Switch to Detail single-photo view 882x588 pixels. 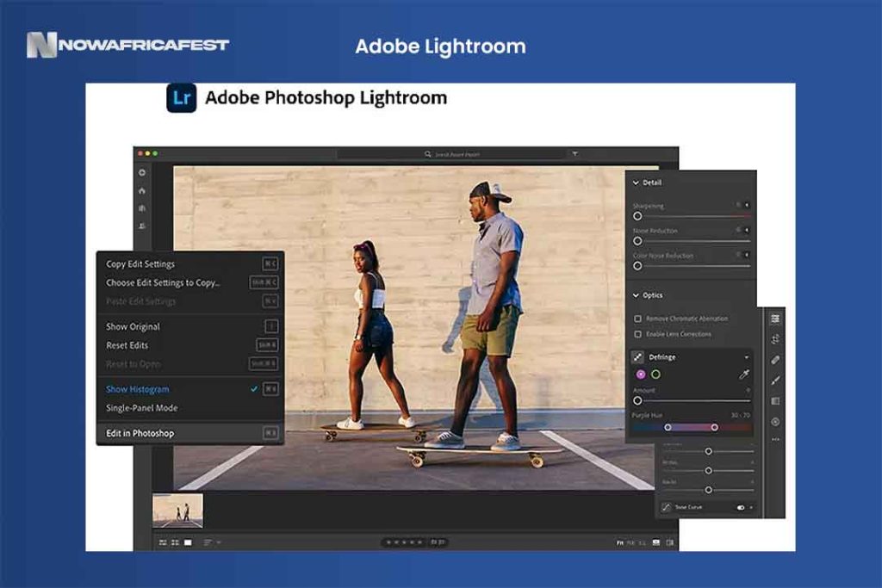(x=188, y=542)
